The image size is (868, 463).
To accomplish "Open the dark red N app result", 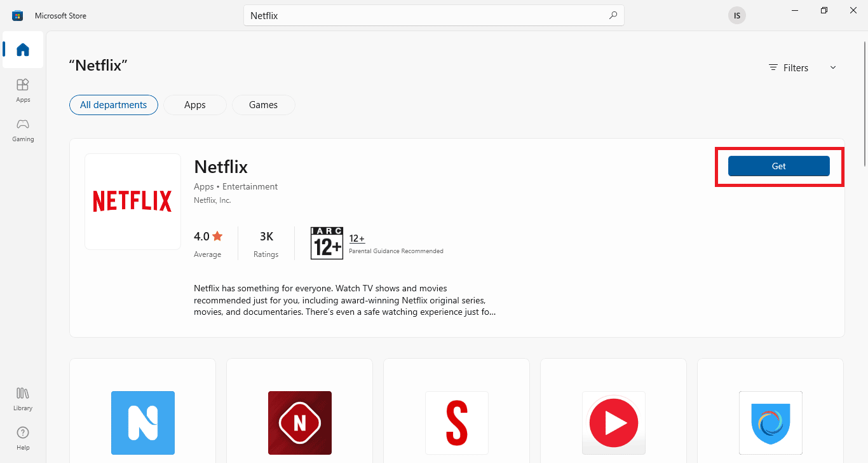I will 300,423.
